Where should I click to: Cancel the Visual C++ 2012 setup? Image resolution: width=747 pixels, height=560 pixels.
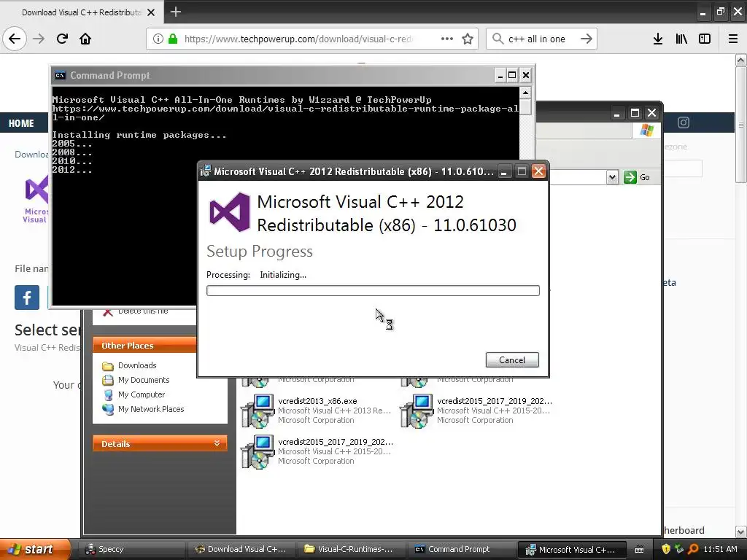(x=512, y=360)
